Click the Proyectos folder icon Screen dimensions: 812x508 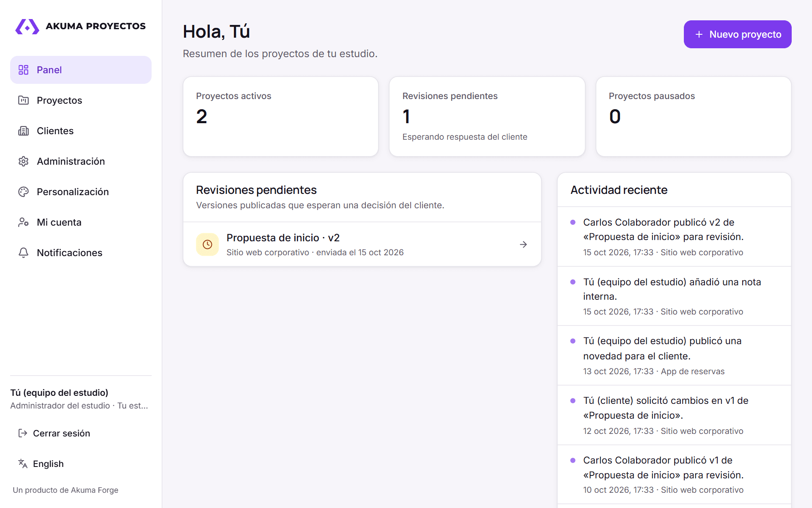23,100
